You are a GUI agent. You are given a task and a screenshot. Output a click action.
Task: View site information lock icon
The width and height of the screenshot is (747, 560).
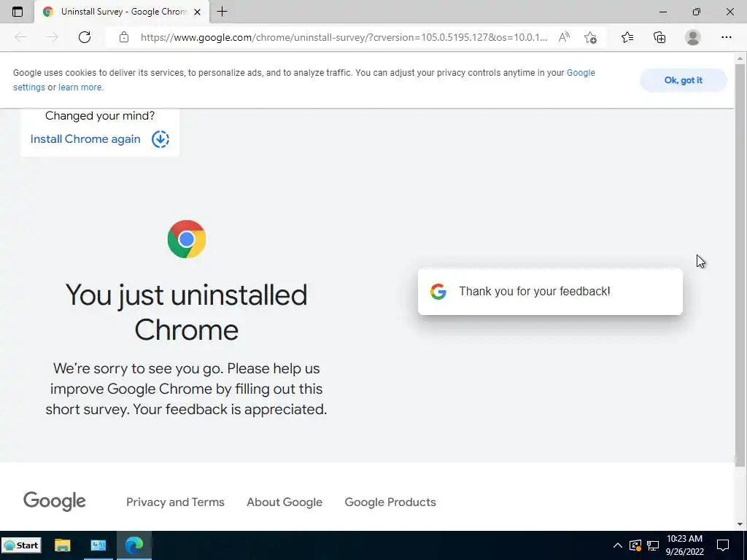(x=124, y=37)
